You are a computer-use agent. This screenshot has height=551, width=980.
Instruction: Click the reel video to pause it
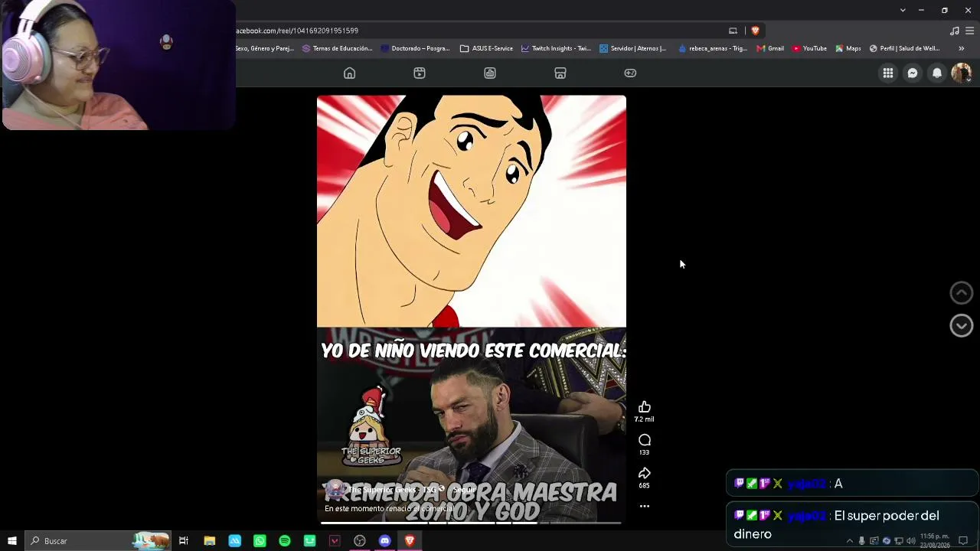coord(472,310)
